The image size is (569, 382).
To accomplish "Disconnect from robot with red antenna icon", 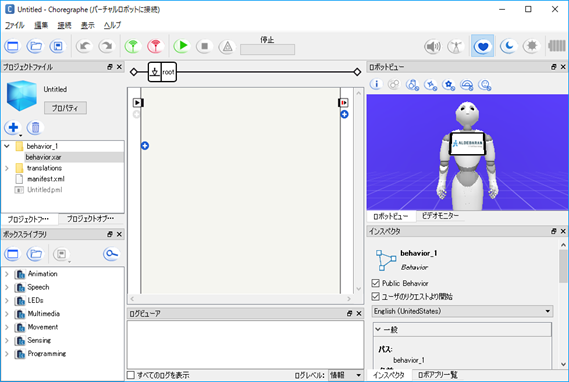I will click(x=155, y=46).
